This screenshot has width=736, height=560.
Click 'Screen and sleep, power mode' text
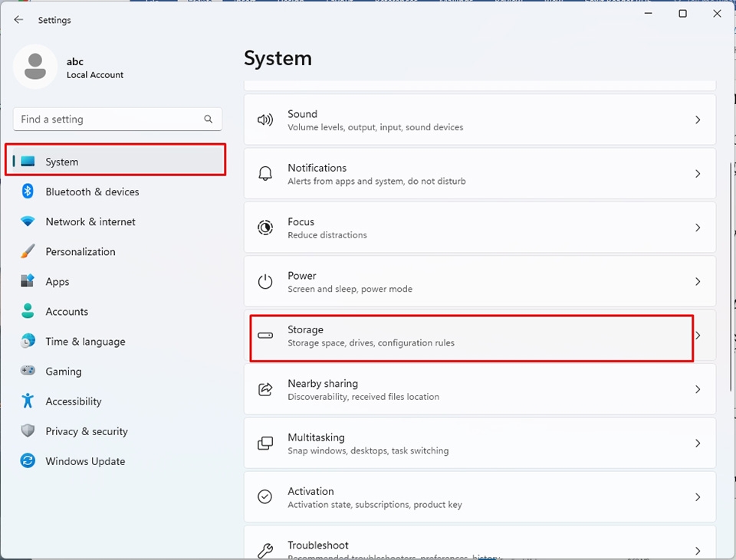click(x=350, y=289)
